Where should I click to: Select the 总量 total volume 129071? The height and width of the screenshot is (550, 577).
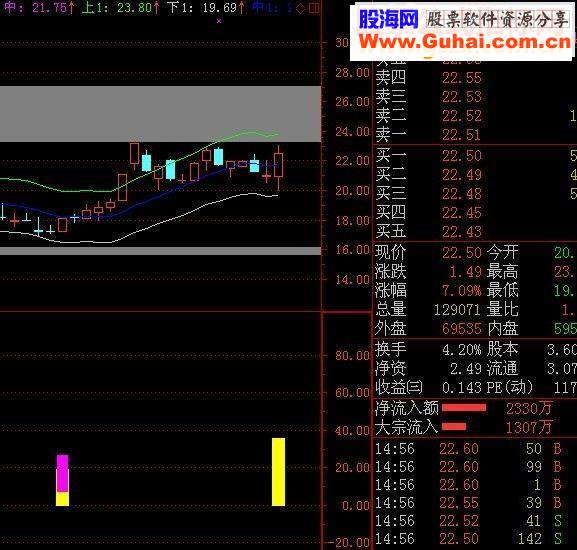click(457, 310)
